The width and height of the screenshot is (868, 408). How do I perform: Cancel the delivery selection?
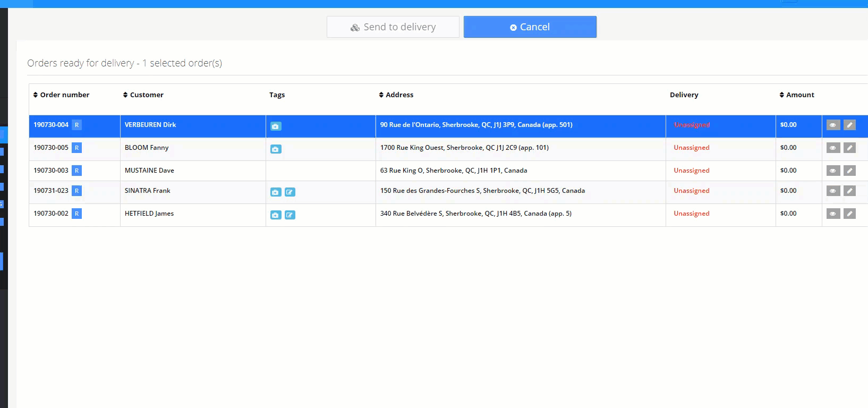[530, 27]
